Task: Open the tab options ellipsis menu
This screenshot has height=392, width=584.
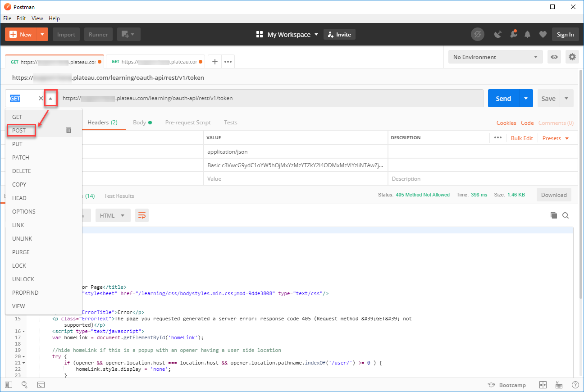Action: click(x=228, y=62)
